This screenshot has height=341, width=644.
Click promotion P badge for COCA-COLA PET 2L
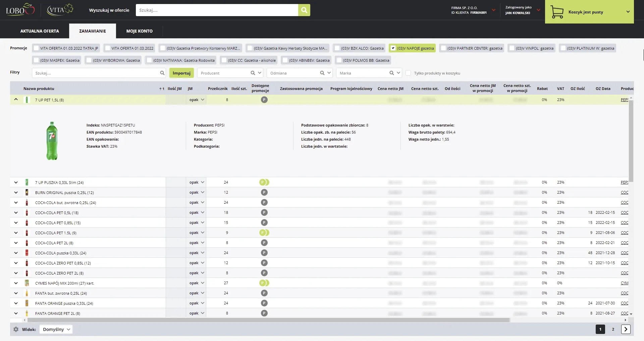click(264, 243)
